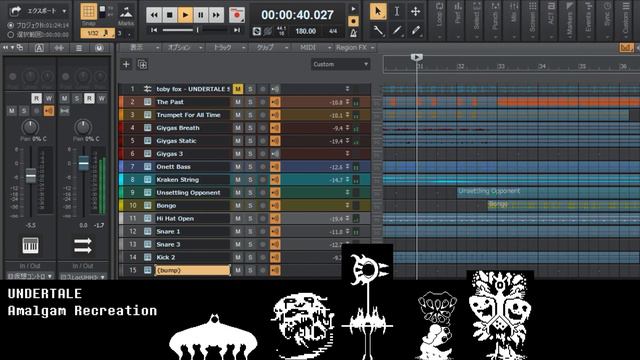
Task: Click the (bump) track name field
Action: (192, 270)
